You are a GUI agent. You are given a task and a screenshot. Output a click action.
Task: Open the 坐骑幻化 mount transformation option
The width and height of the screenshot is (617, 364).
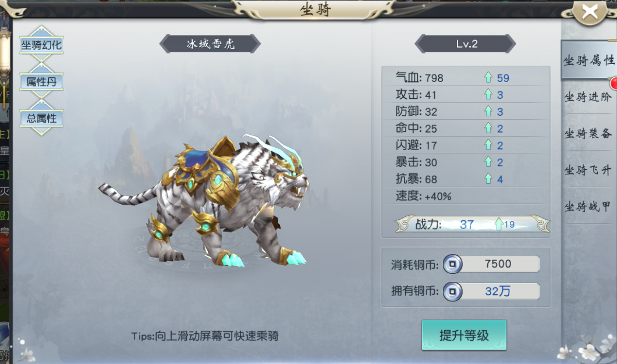click(41, 45)
